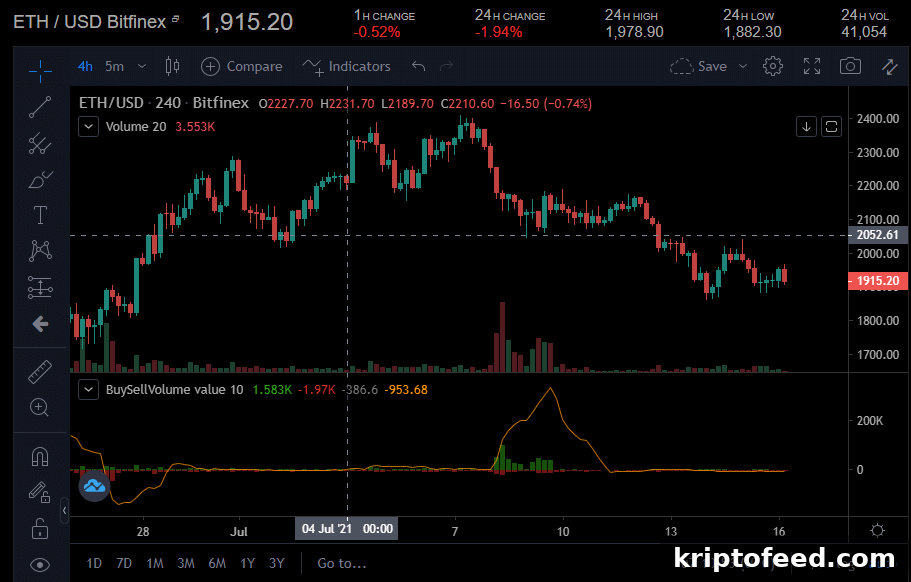Viewport: 911px width, 582px height.
Task: Open the Go to date dialog
Action: click(x=342, y=563)
